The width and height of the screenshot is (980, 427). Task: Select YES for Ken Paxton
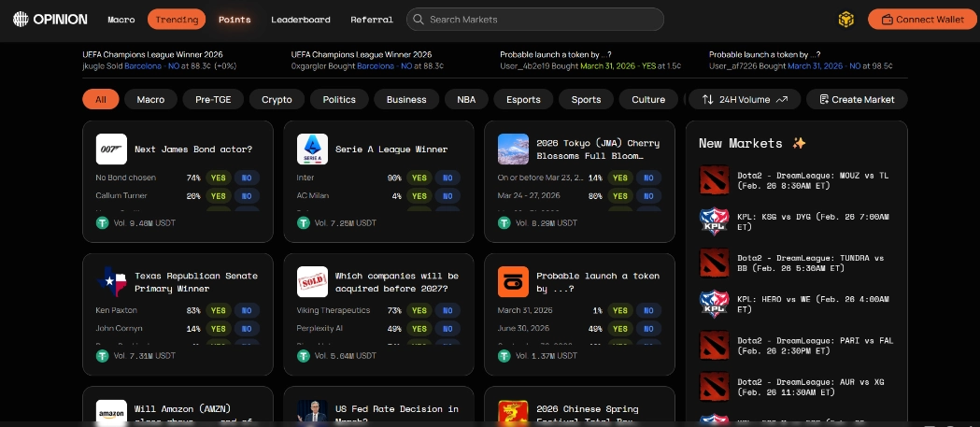pos(218,310)
